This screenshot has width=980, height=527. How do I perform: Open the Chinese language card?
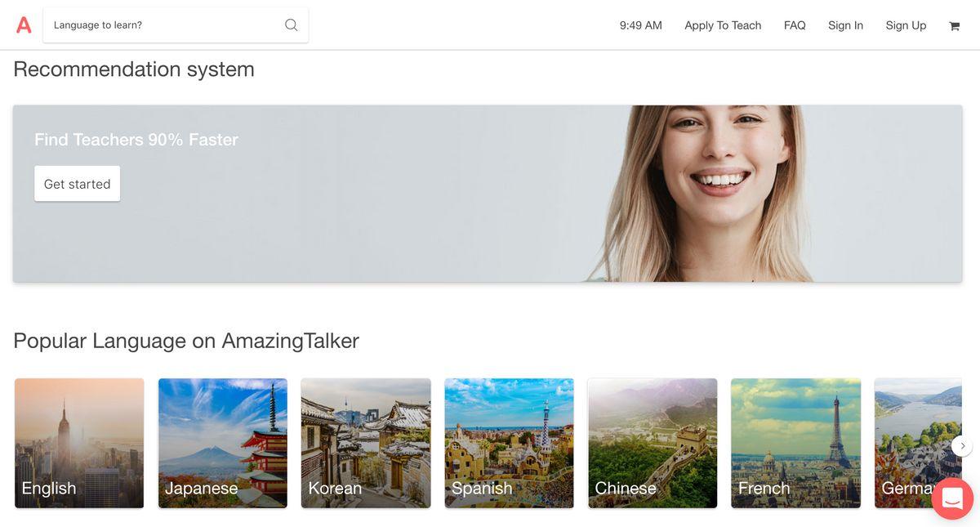click(x=653, y=443)
